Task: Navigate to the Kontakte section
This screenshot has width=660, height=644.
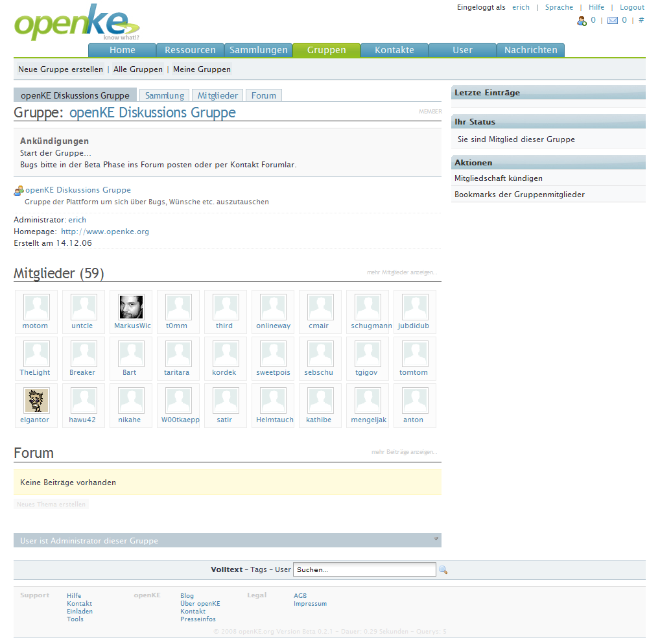Action: click(x=394, y=49)
